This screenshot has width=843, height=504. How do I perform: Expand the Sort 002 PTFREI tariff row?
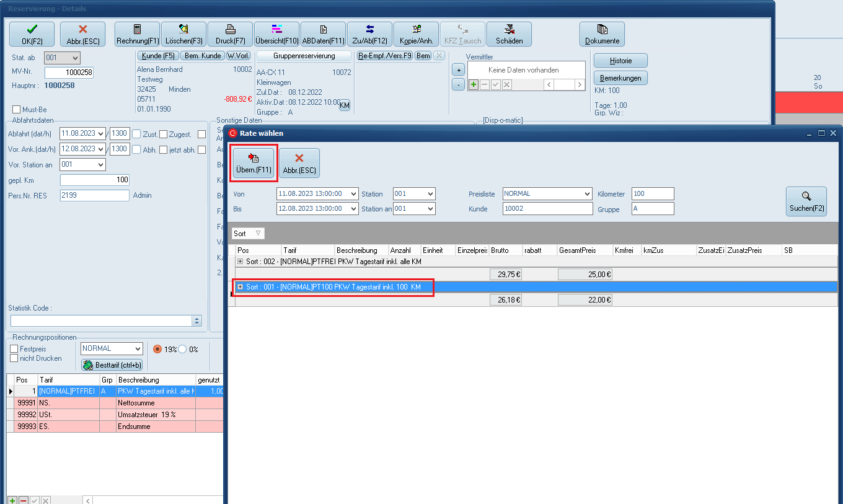point(240,262)
